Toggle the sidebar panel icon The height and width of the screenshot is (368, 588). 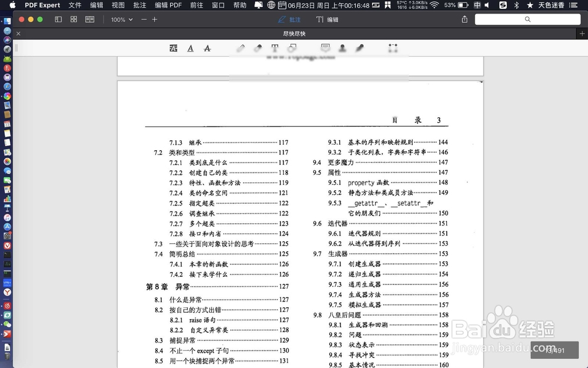58,19
